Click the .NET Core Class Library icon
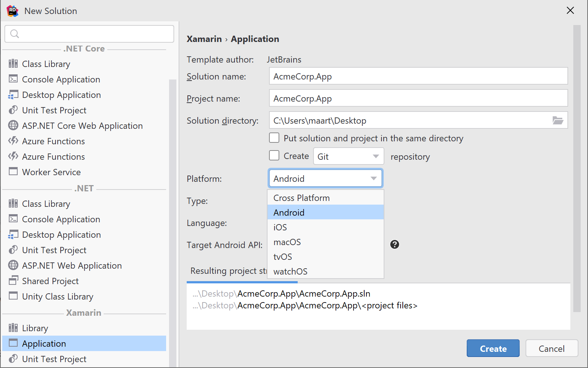 (13, 64)
